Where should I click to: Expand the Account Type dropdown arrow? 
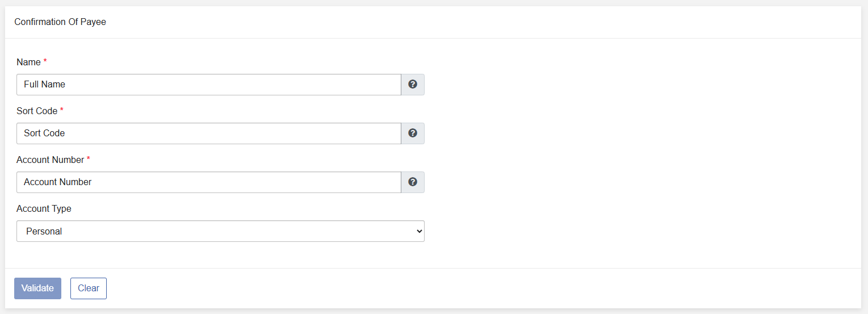(420, 231)
